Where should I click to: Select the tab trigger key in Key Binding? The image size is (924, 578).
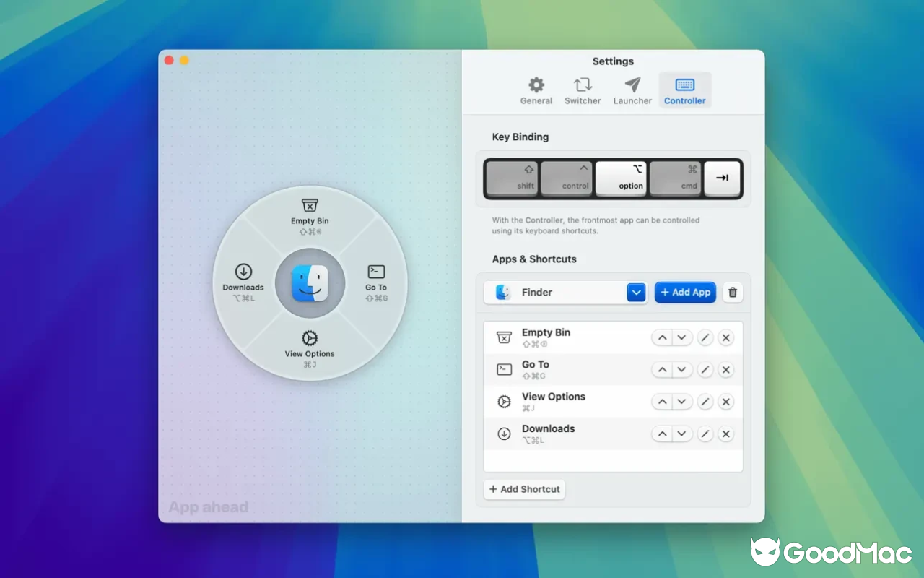723,178
